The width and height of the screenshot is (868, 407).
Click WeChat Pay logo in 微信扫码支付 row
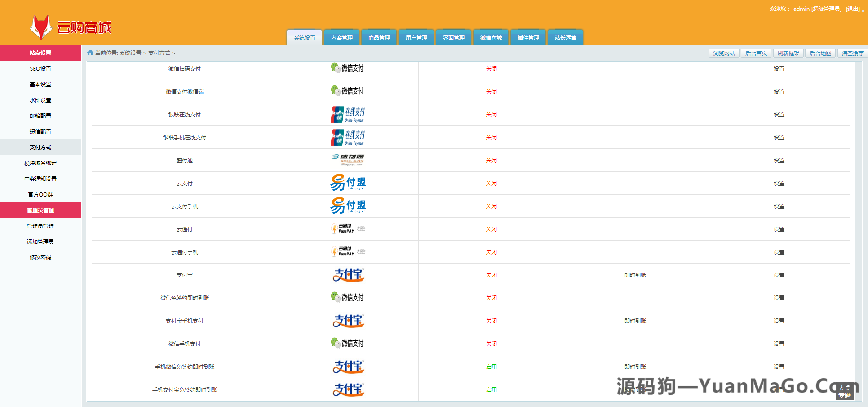coord(347,68)
